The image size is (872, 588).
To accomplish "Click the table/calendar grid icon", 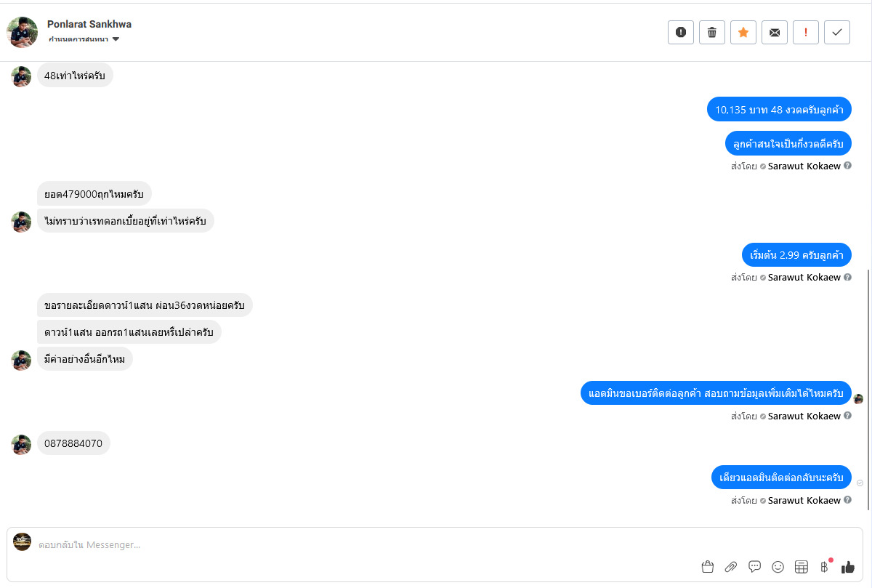I will [x=802, y=567].
